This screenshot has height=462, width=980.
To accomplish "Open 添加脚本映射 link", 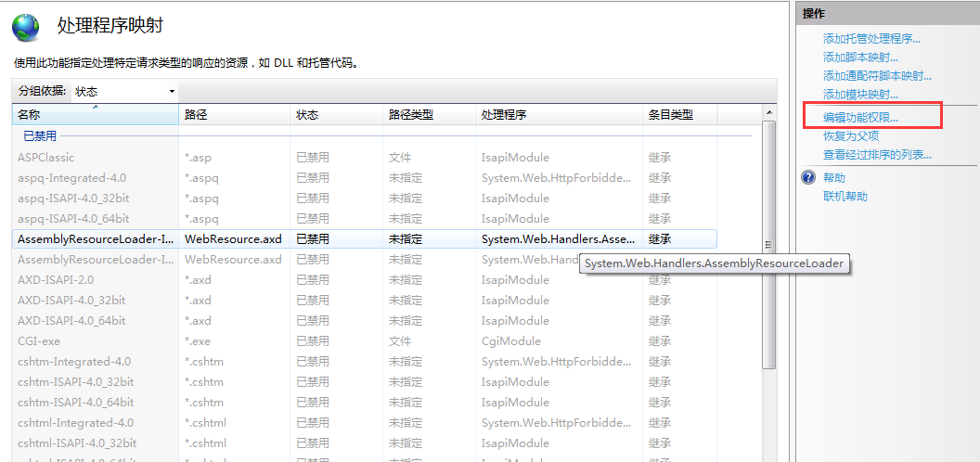I will (860, 58).
